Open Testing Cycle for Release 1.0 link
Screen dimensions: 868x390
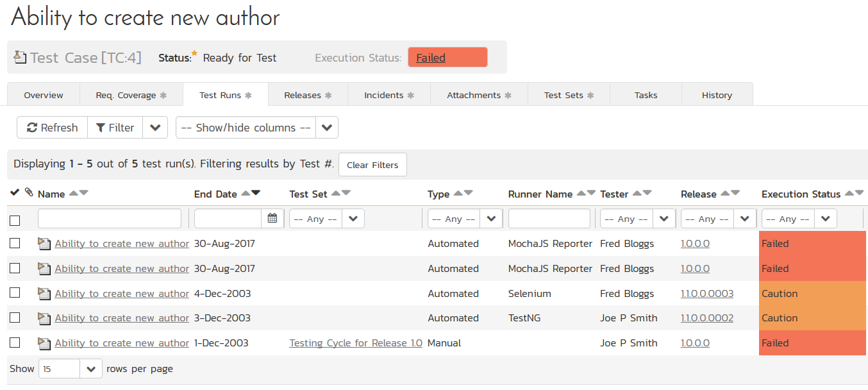click(x=356, y=343)
